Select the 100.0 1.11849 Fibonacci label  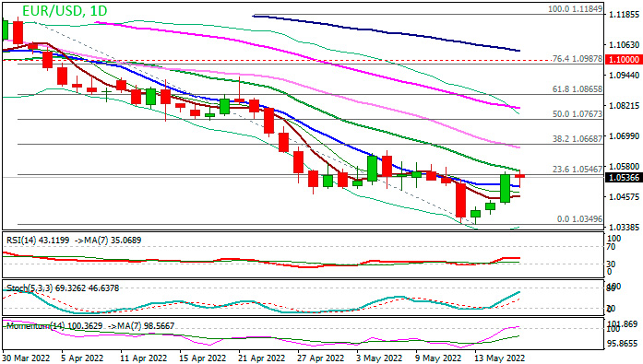coord(576,8)
